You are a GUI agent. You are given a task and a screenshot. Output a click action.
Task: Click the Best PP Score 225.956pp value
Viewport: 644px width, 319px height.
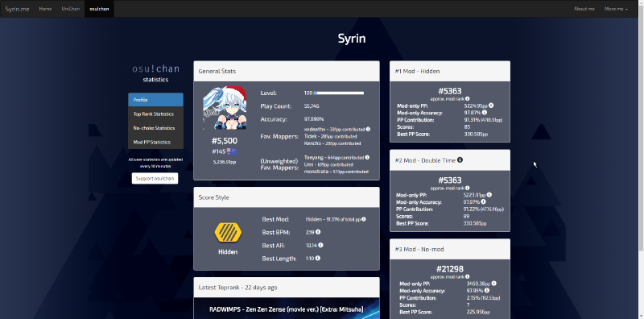(478, 312)
